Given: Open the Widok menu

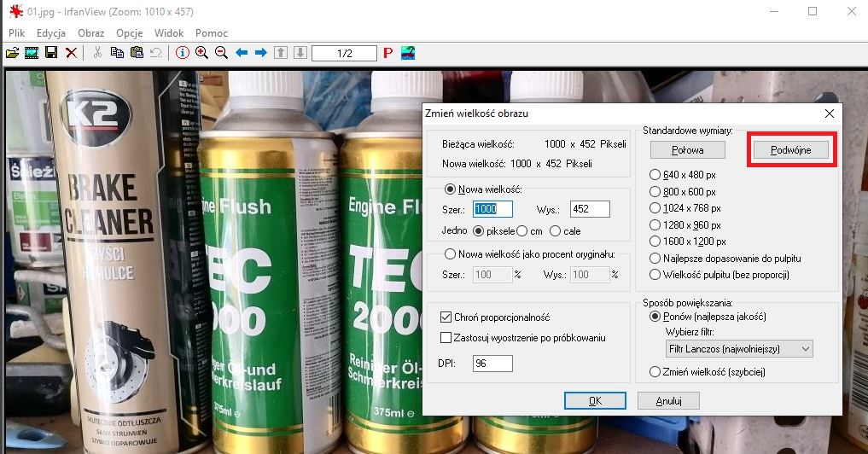Looking at the screenshot, I should 169,33.
